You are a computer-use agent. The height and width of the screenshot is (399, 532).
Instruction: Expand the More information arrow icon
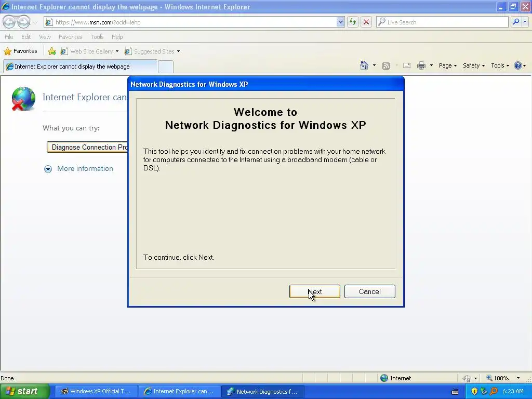[48, 169]
